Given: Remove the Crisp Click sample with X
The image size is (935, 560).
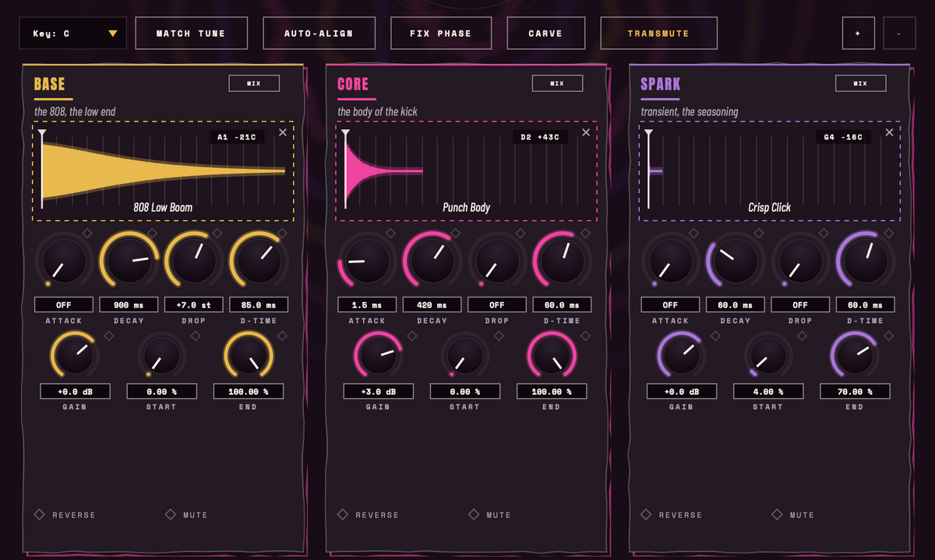Looking at the screenshot, I should click(889, 132).
